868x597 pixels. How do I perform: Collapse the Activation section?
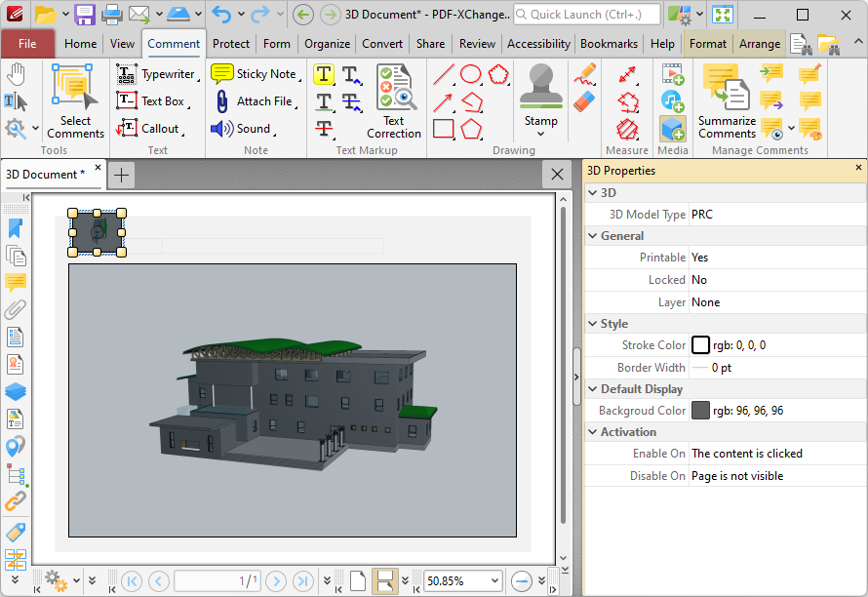[592, 432]
